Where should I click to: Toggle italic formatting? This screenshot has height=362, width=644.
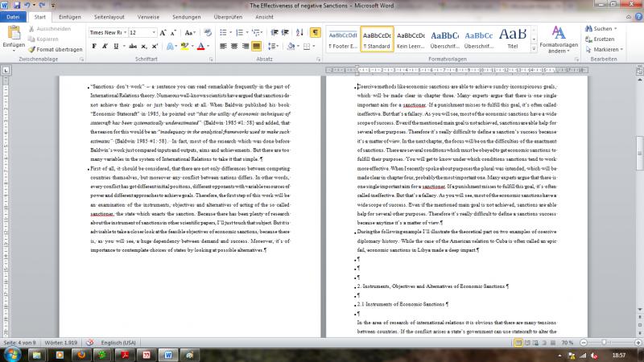pos(105,47)
